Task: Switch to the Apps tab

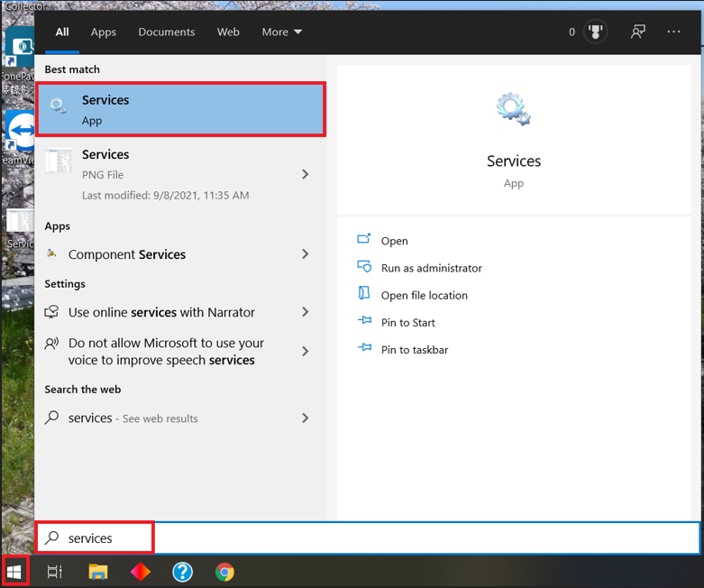Action: click(104, 32)
